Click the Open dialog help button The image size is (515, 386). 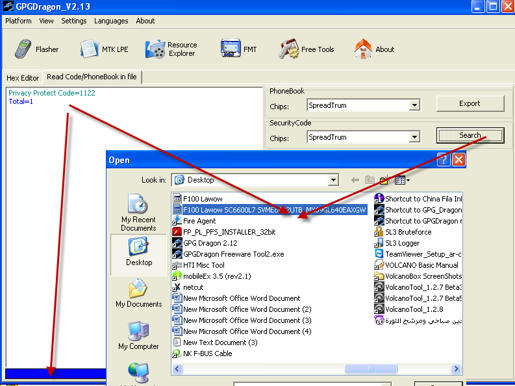click(443, 160)
